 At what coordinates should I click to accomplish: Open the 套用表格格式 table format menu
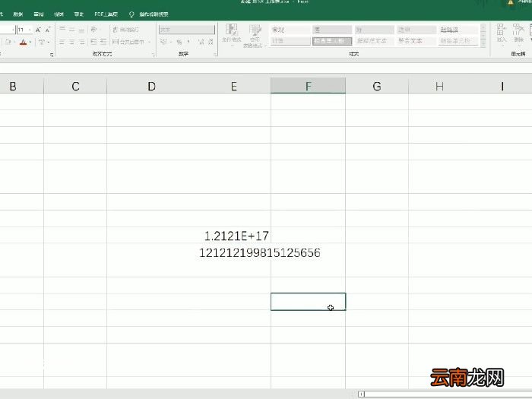[255, 36]
